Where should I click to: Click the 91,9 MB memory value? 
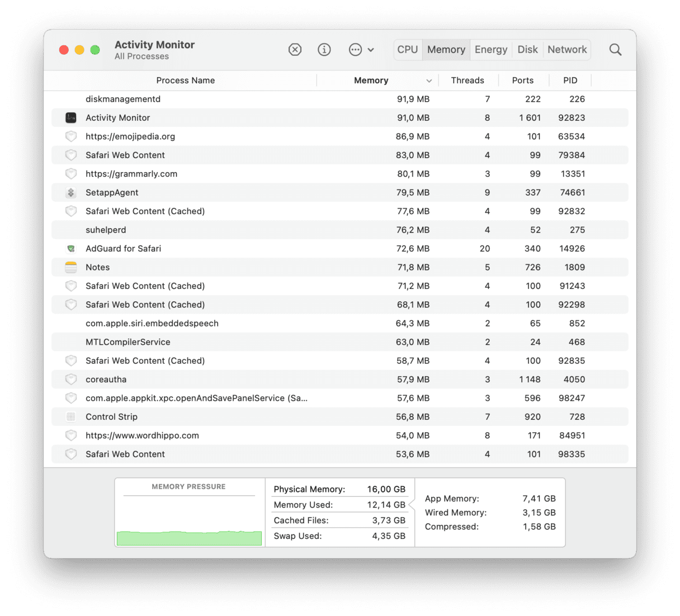pos(413,99)
